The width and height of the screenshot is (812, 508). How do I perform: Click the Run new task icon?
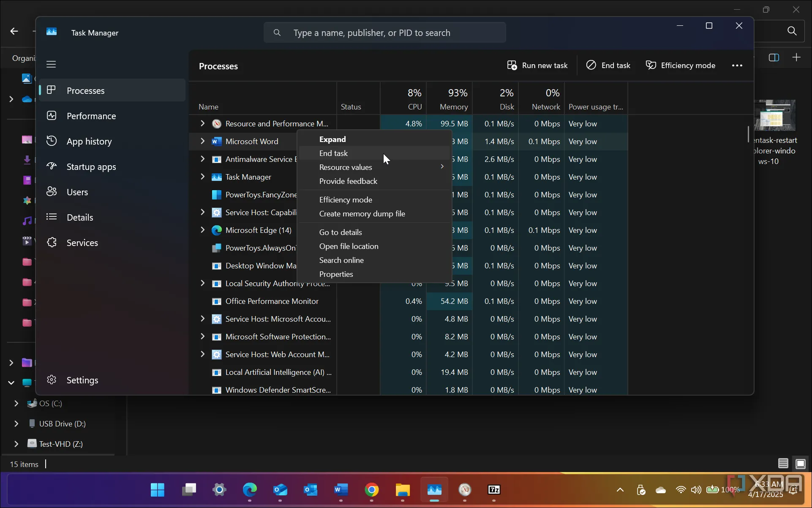[512, 66]
